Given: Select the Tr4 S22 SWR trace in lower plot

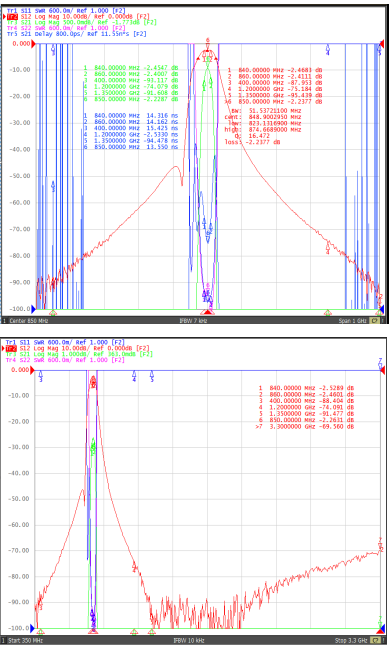Looking at the screenshot, I should (x=65, y=360).
